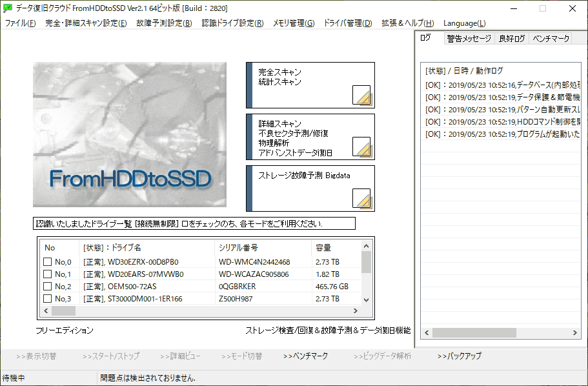
Task: Click log panel horizontal scrollbar thumb
Action: point(474,332)
